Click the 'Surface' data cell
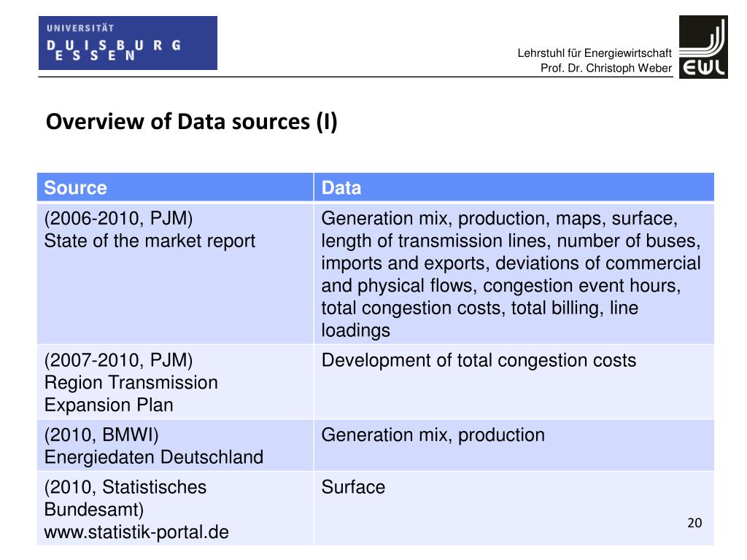This screenshot has height=560, width=747. tap(353, 487)
